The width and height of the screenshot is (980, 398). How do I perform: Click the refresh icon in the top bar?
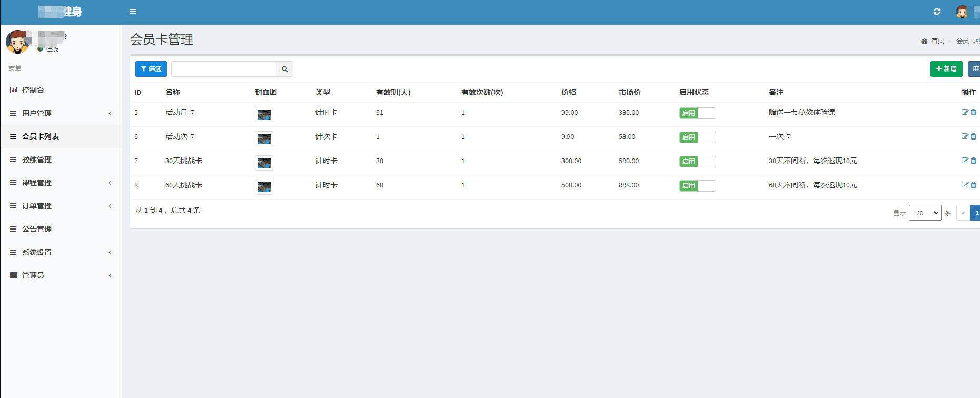click(937, 12)
